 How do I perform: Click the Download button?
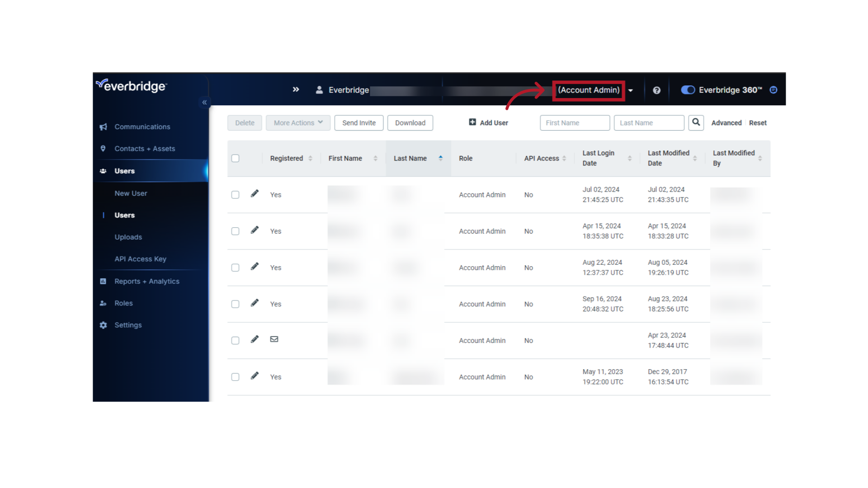coord(410,122)
